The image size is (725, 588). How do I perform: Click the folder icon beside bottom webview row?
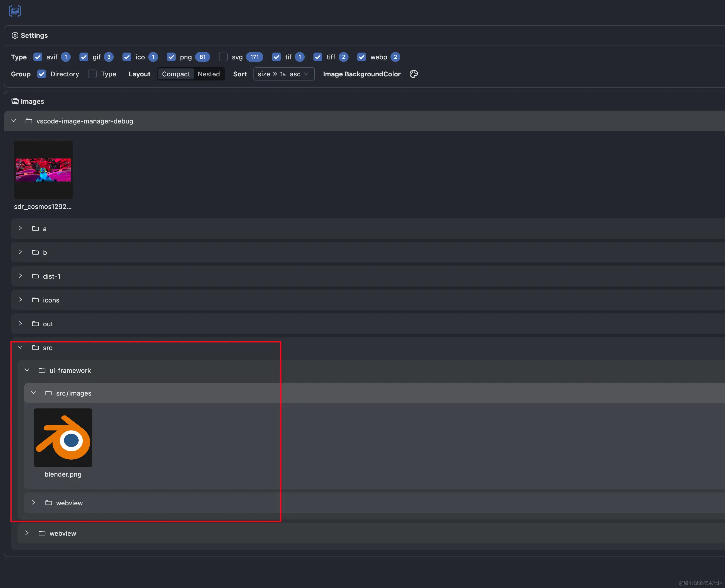click(42, 533)
